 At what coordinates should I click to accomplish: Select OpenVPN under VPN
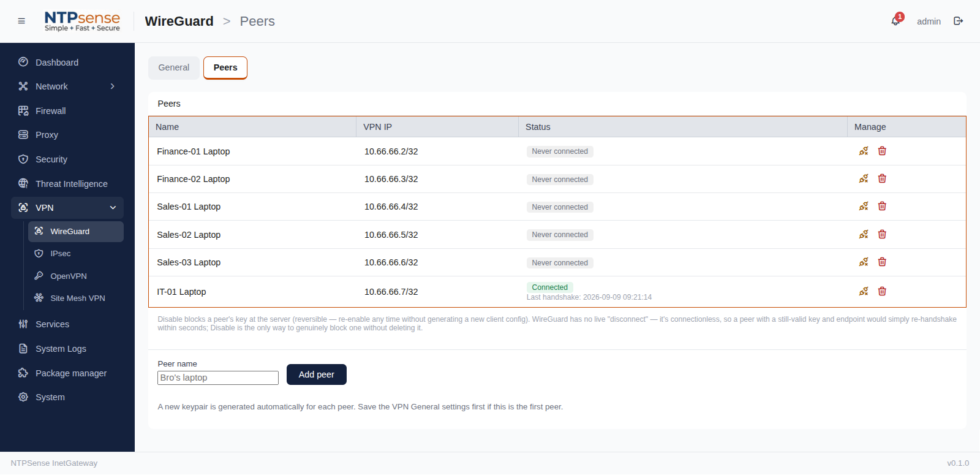(x=76, y=276)
